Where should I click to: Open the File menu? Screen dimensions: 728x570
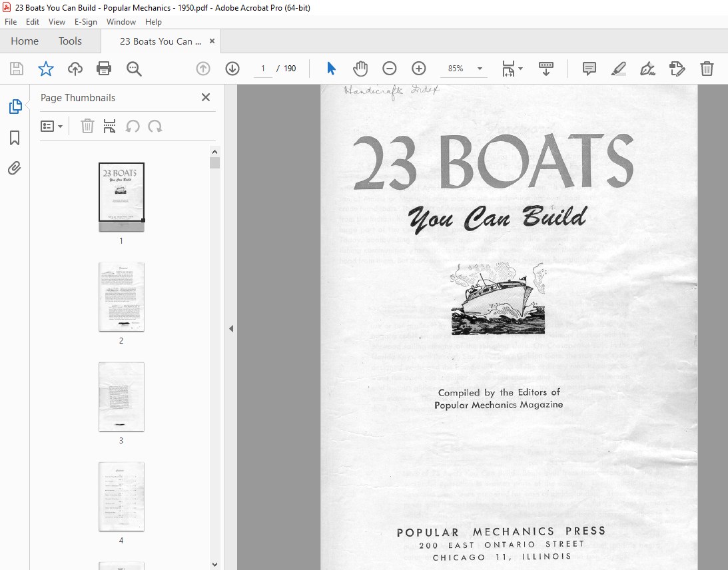coord(11,22)
